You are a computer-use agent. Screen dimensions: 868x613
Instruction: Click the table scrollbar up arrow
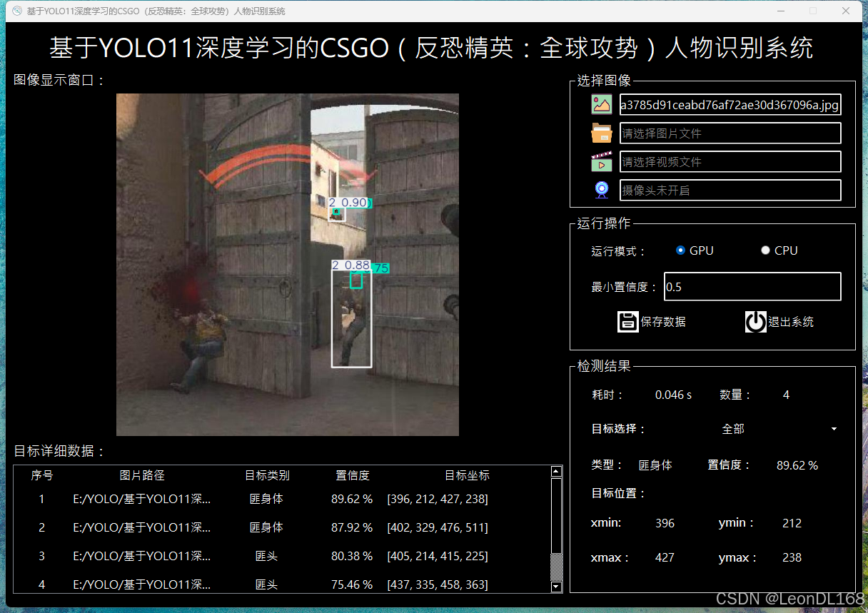(557, 472)
